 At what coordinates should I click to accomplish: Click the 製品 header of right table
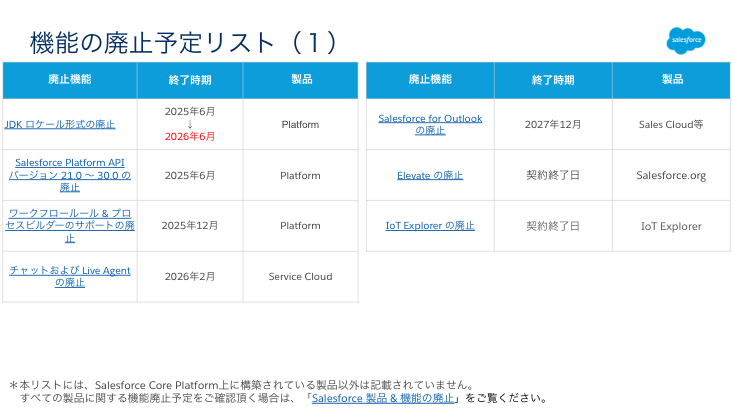pos(672,79)
